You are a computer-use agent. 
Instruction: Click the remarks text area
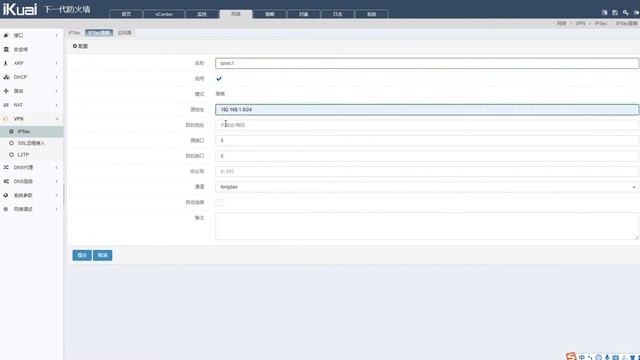coord(427,226)
